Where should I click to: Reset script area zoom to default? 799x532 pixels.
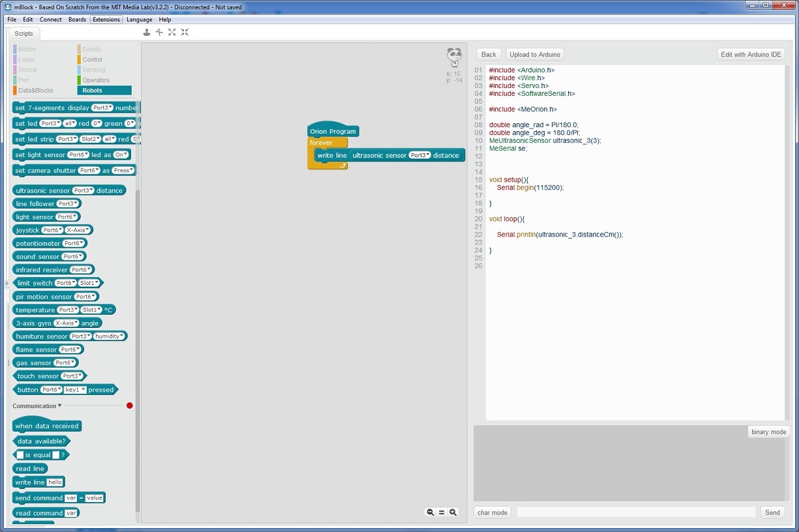pos(442,512)
